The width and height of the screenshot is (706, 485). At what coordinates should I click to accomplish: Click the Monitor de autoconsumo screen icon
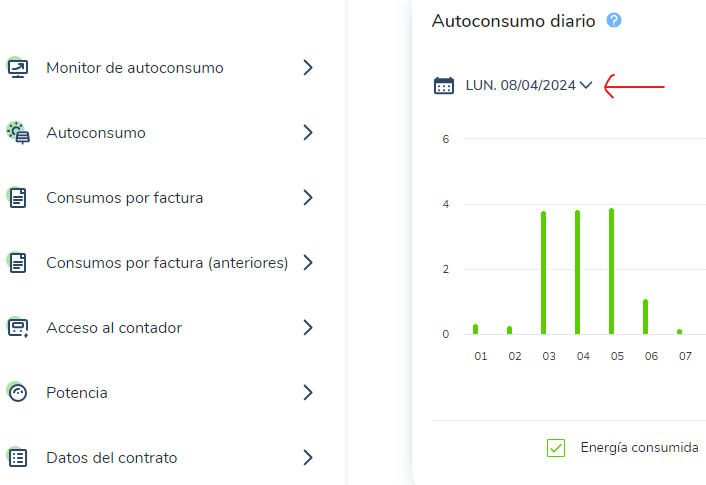point(18,68)
